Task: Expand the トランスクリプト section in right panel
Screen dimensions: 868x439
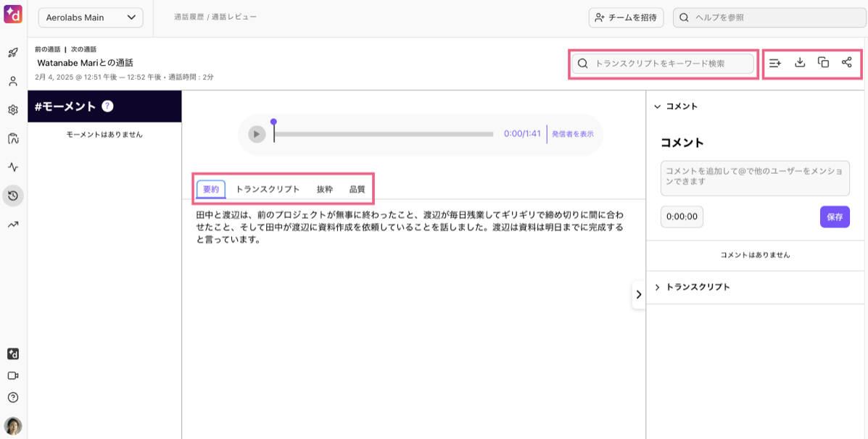Action: pos(658,288)
